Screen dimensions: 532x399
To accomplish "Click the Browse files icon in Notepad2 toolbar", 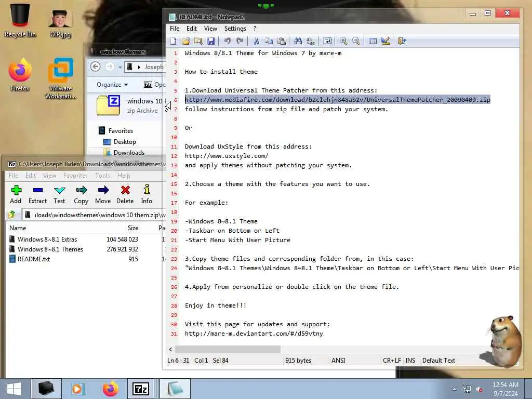I will click(198, 41).
